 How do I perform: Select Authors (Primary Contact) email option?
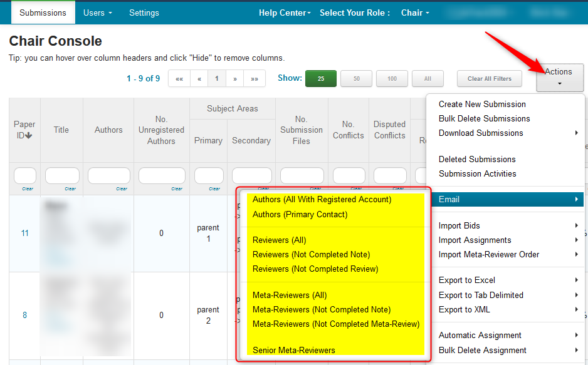click(300, 214)
